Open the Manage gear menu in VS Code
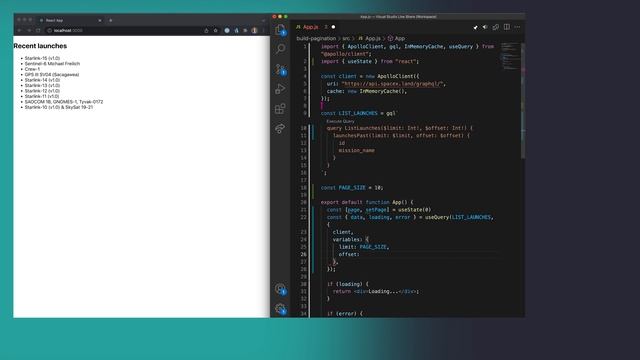Viewport: 640px width, 360px height. 280,309
